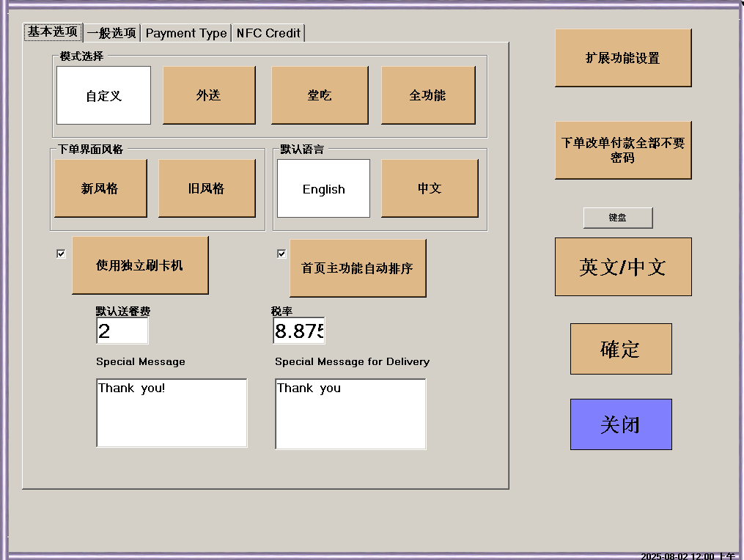Switch to the Payment Type tab
Viewport: 744px width, 560px height.
(186, 33)
